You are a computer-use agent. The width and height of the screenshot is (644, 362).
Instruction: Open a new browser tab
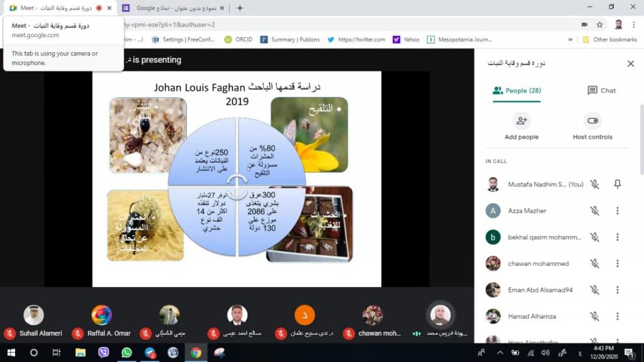[x=240, y=8]
